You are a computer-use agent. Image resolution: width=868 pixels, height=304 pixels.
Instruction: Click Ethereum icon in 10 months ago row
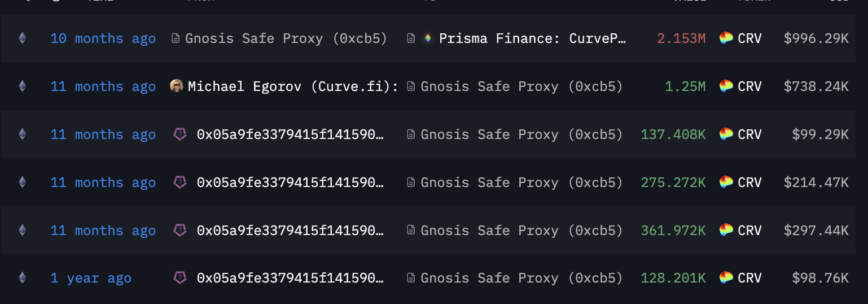coord(23,38)
